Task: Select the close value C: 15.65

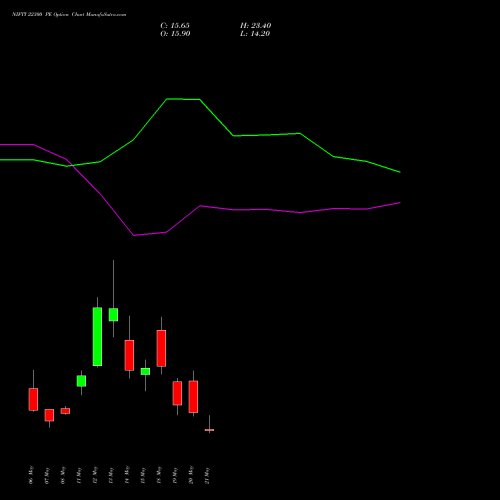Action: tap(175, 26)
